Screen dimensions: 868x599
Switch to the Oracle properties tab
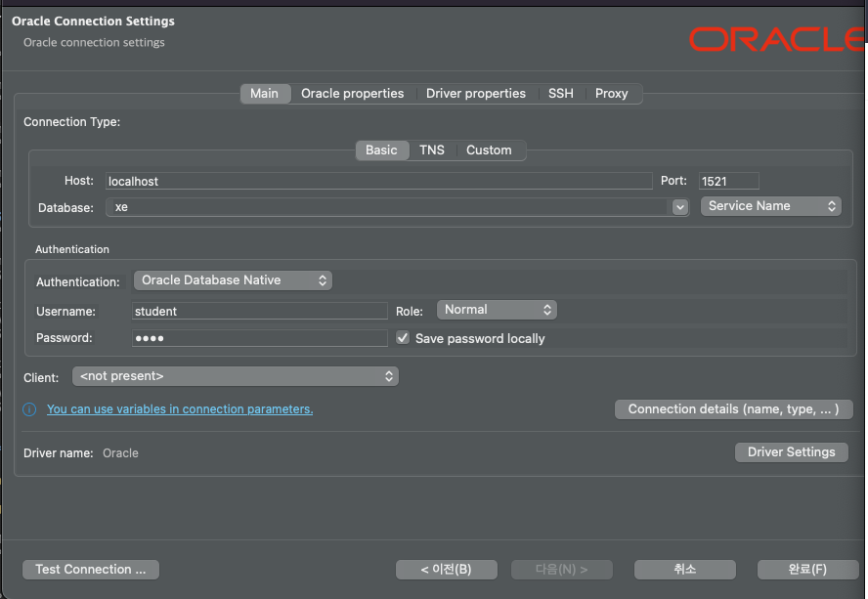[352, 93]
